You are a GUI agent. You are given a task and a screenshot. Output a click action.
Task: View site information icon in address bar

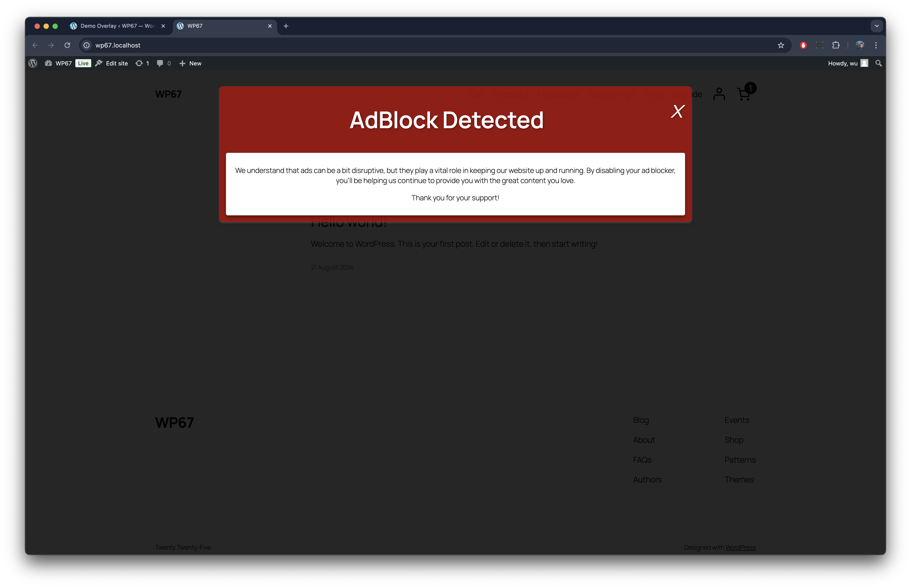pos(87,45)
